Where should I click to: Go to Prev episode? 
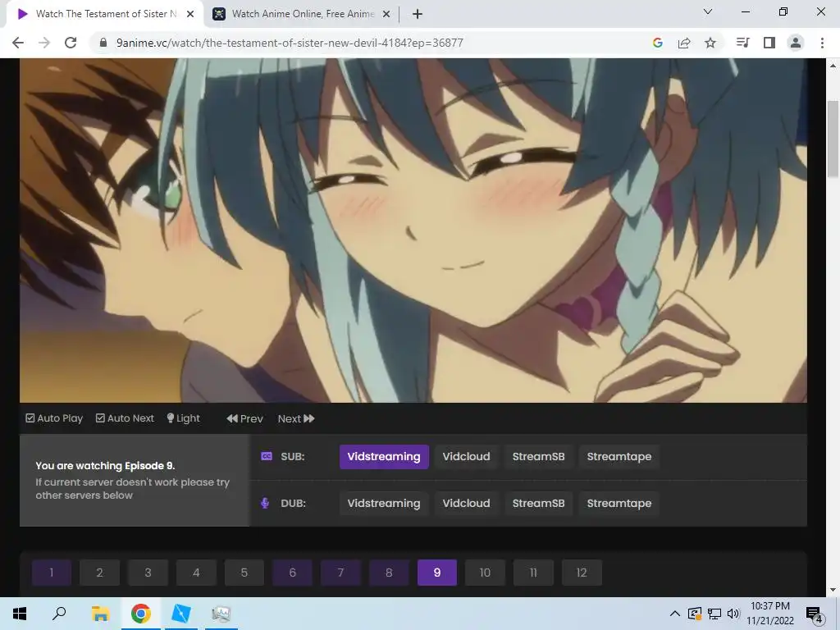pos(244,418)
